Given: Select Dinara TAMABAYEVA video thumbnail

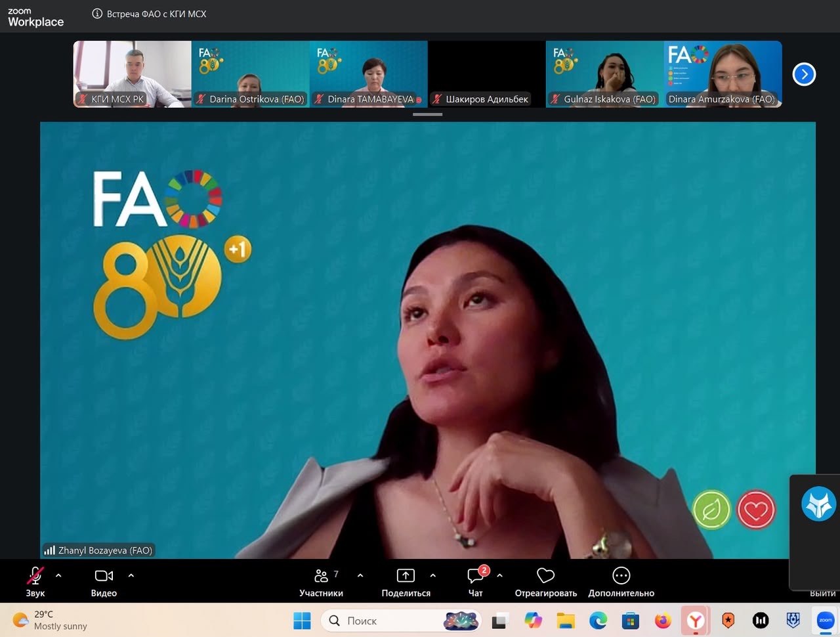Looking at the screenshot, I should pyautogui.click(x=368, y=74).
